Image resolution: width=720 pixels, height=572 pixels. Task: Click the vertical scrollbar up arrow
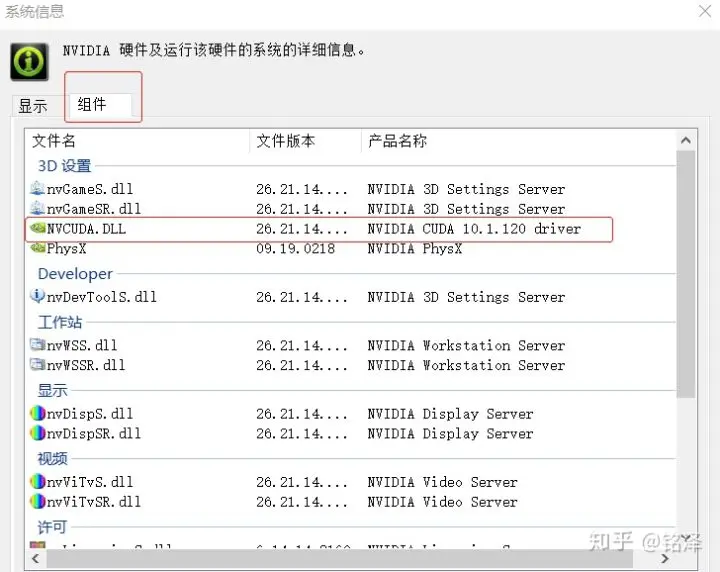click(686, 140)
